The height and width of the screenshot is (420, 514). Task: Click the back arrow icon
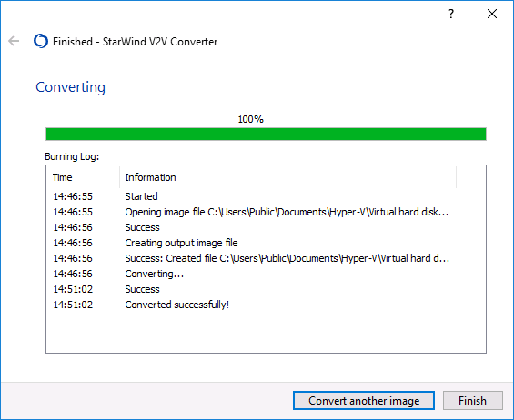[14, 41]
